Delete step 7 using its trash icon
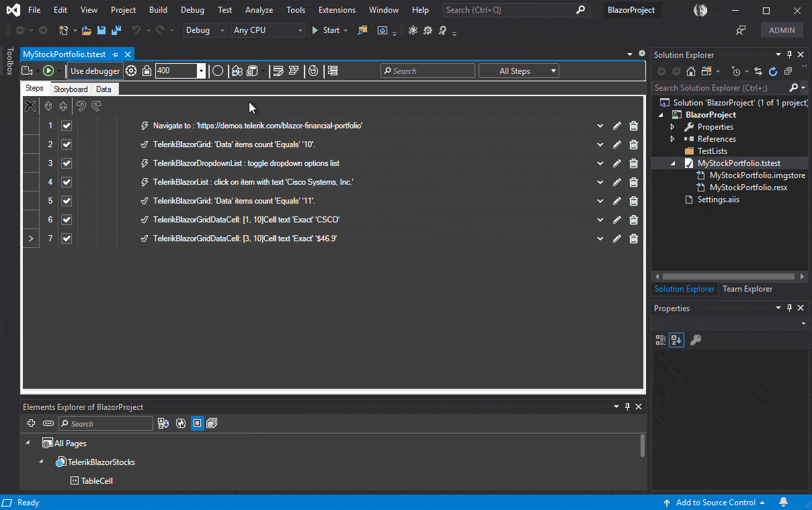This screenshot has width=812, height=510. pyautogui.click(x=633, y=239)
